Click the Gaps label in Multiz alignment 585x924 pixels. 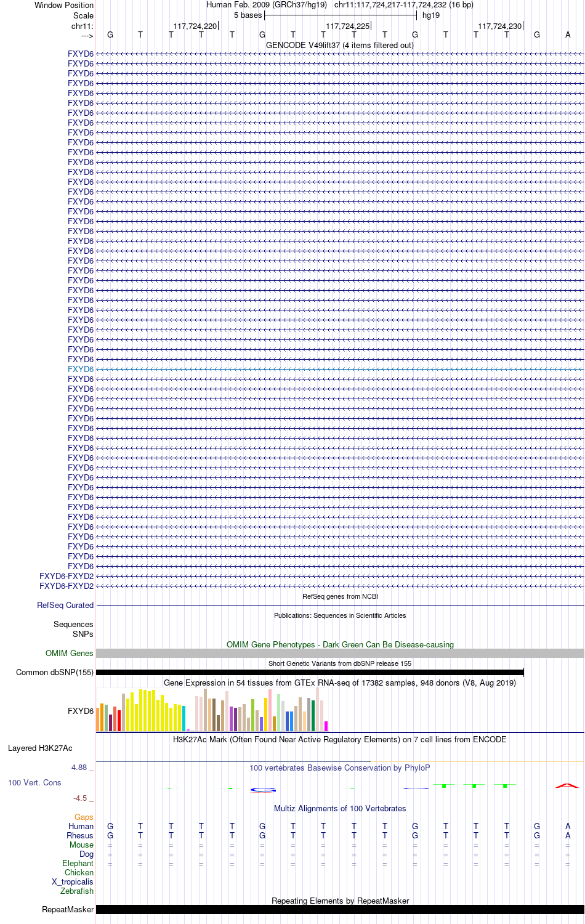click(x=84, y=817)
